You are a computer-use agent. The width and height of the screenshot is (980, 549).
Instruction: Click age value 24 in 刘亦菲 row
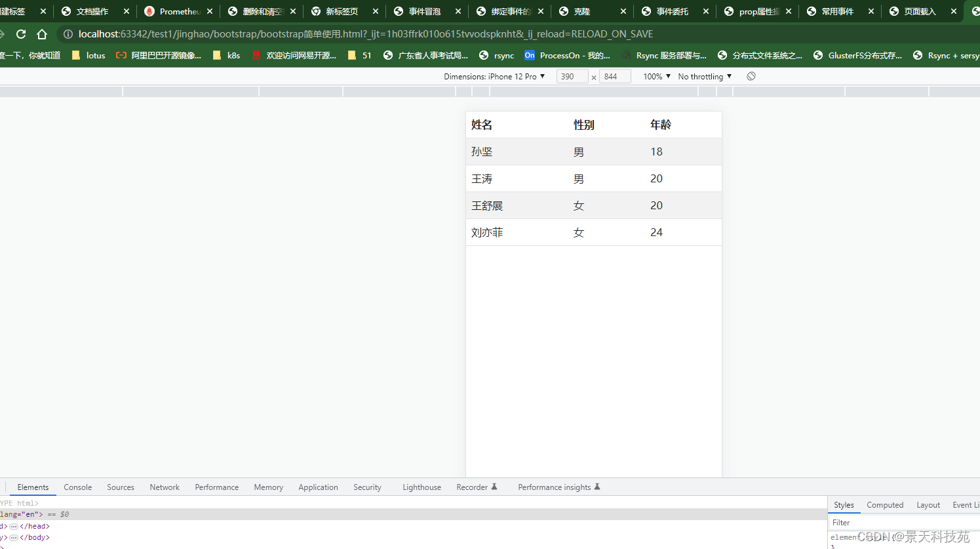(x=656, y=232)
